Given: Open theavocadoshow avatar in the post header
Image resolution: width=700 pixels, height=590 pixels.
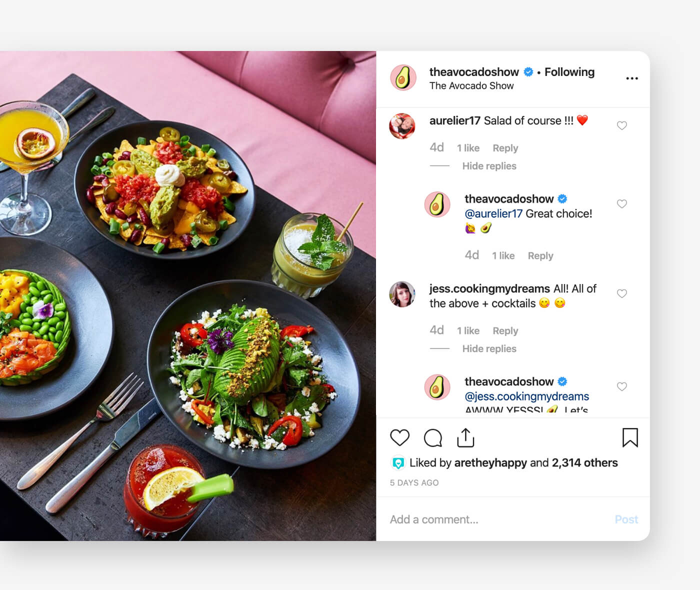Looking at the screenshot, I should coord(403,77).
